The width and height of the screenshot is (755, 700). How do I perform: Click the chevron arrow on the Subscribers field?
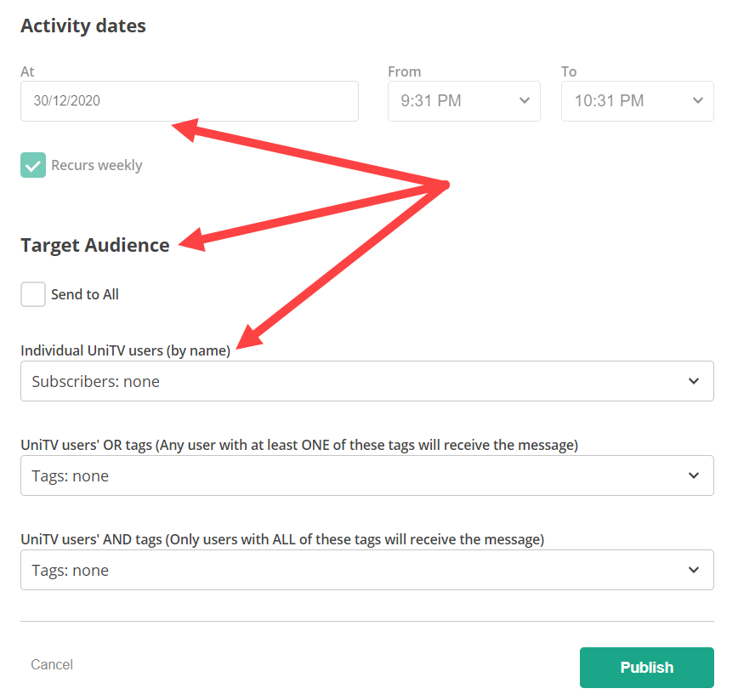point(694,382)
